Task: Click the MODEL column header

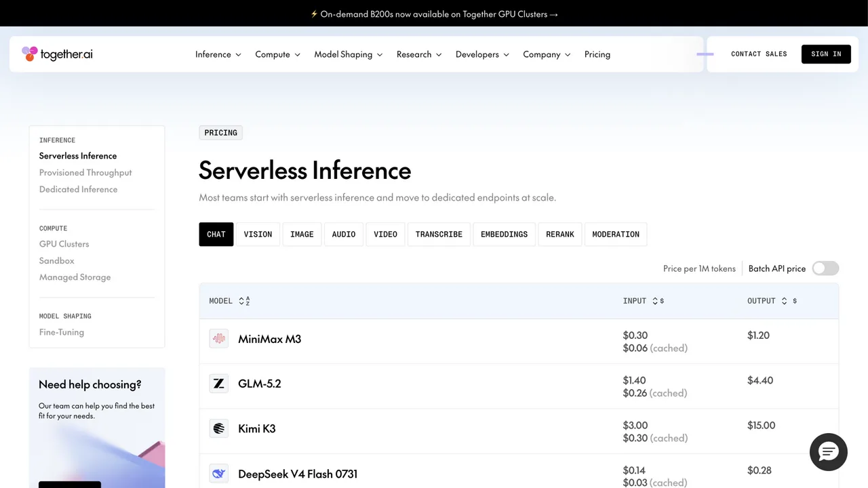Action: 220,301
